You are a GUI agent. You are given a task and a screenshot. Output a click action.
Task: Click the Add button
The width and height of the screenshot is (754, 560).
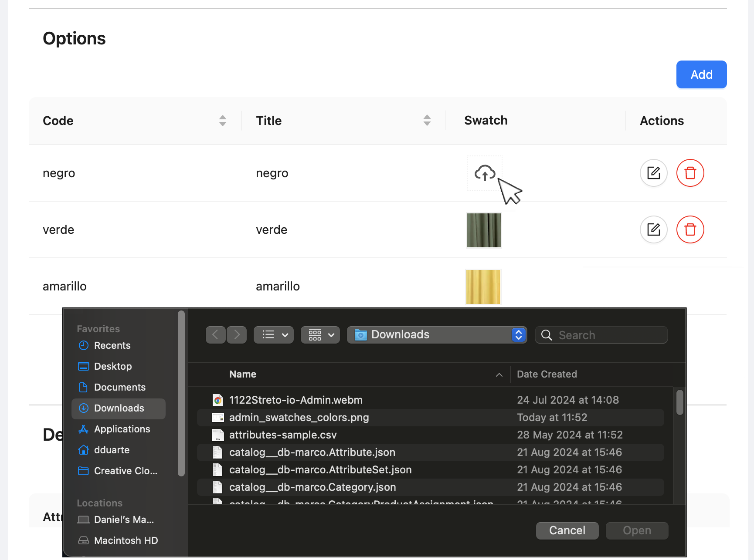701,74
